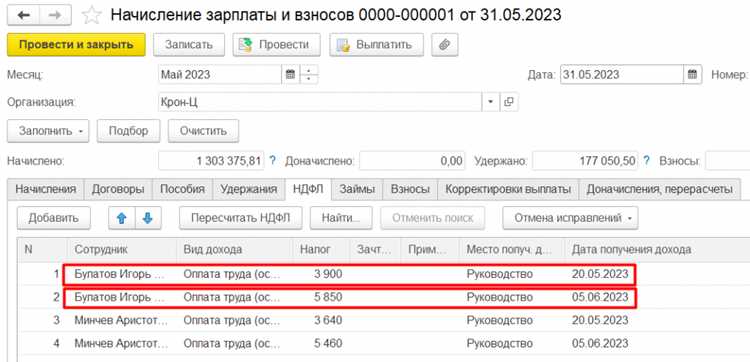Open Доначисления, перерасчеты tab
The image size is (750, 362).
tap(660, 189)
